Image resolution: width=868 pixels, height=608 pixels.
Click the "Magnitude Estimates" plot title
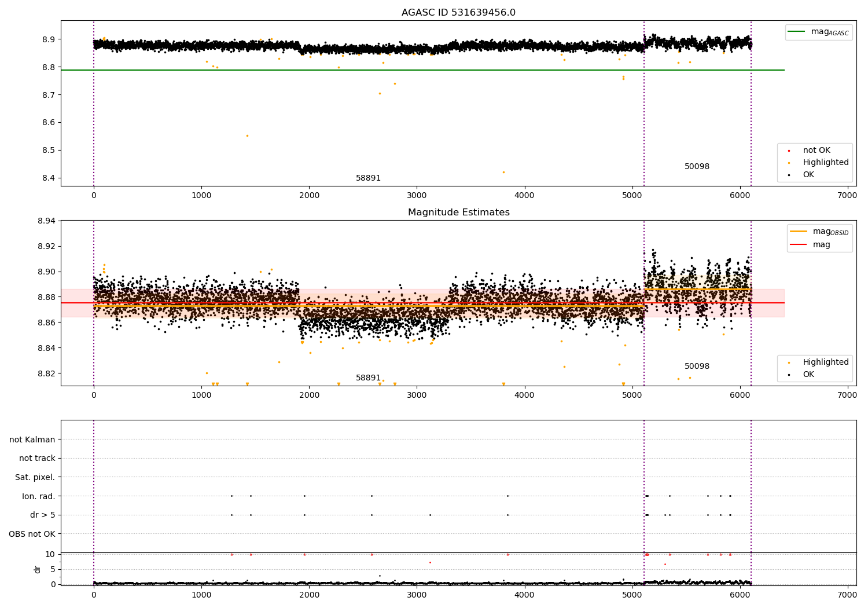pos(458,213)
